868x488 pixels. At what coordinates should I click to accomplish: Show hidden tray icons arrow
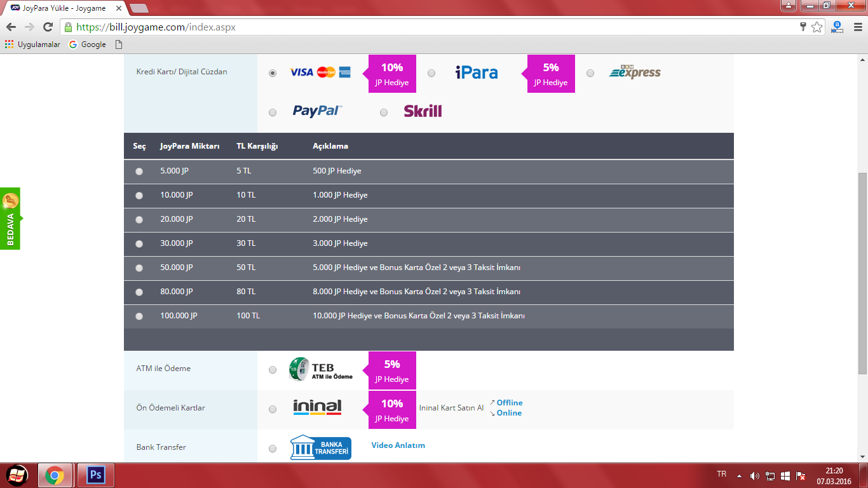tap(739, 476)
